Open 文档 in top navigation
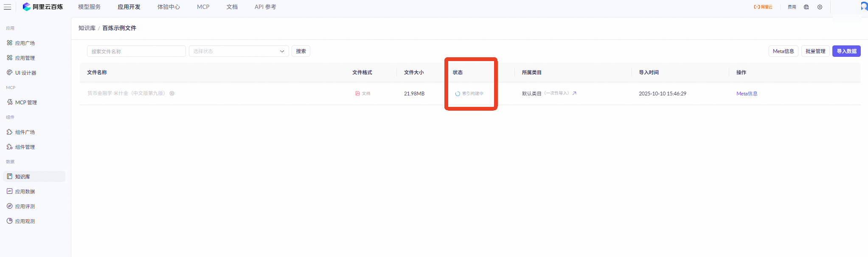 pyautogui.click(x=232, y=7)
